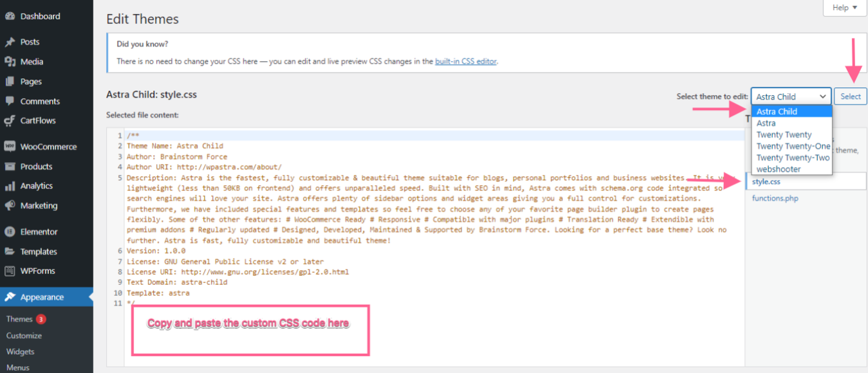Click the Comments speech bubble icon
The width and height of the screenshot is (868, 373).
click(x=10, y=101)
